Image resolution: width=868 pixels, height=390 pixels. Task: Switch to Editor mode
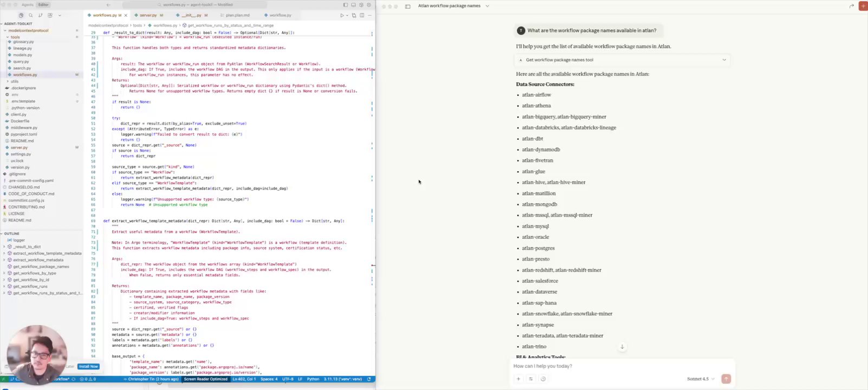click(x=43, y=5)
